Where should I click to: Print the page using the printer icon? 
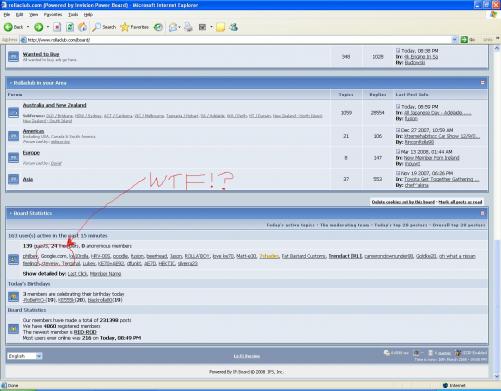pyautogui.click(x=188, y=27)
